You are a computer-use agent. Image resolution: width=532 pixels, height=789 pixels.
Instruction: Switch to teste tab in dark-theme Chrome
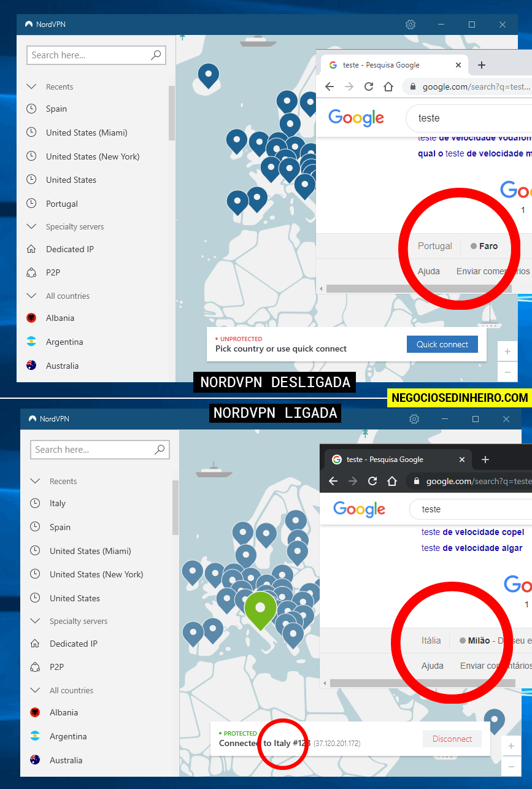[398, 460]
